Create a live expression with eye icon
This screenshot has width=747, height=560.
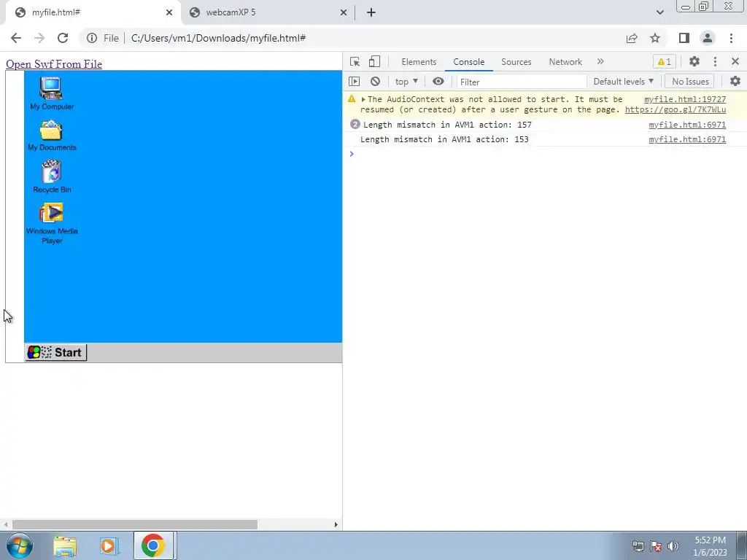click(x=438, y=82)
